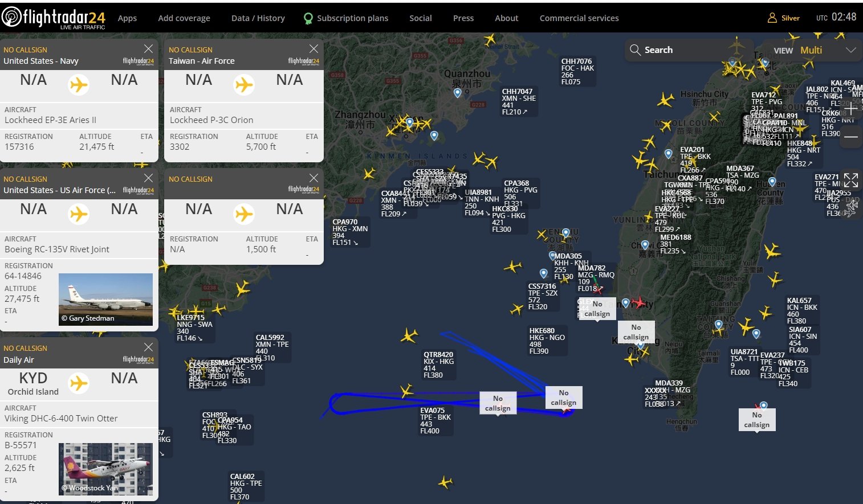Close the US Air Force RC-135V card
Viewport: 863px width, 504px height.
coord(148,178)
